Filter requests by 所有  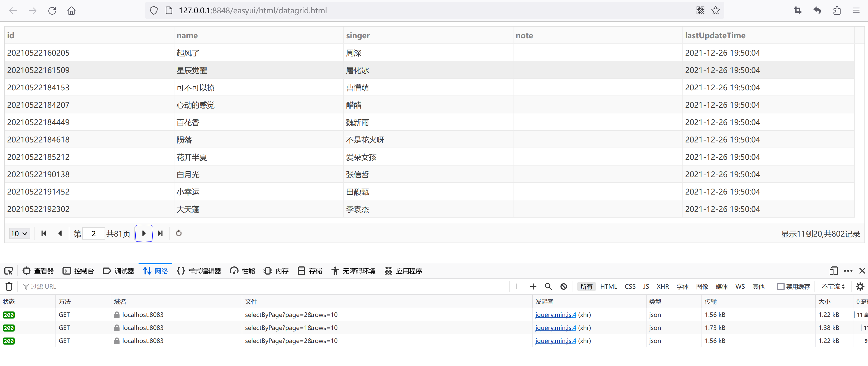586,287
